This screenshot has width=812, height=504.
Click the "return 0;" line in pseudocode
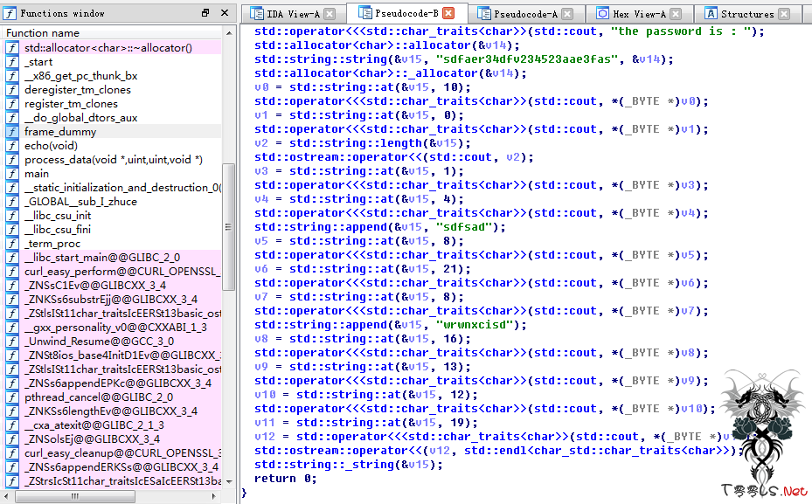(x=285, y=478)
